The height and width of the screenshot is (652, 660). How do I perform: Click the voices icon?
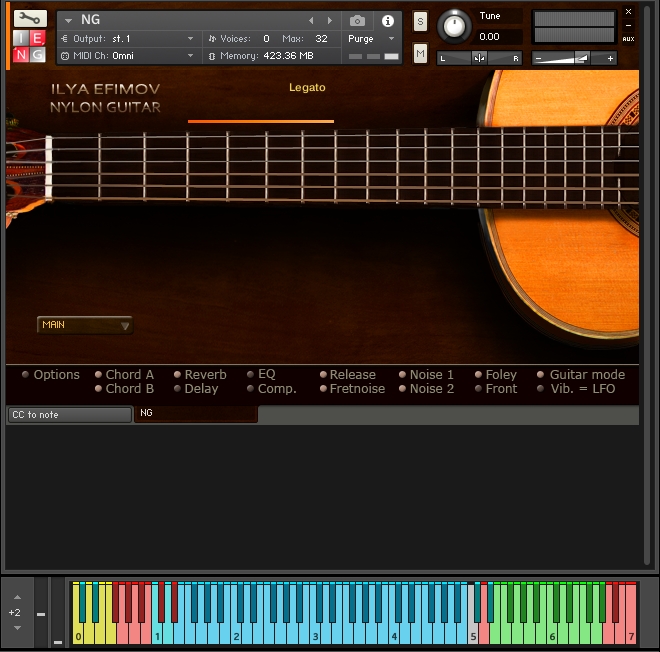tap(212, 39)
